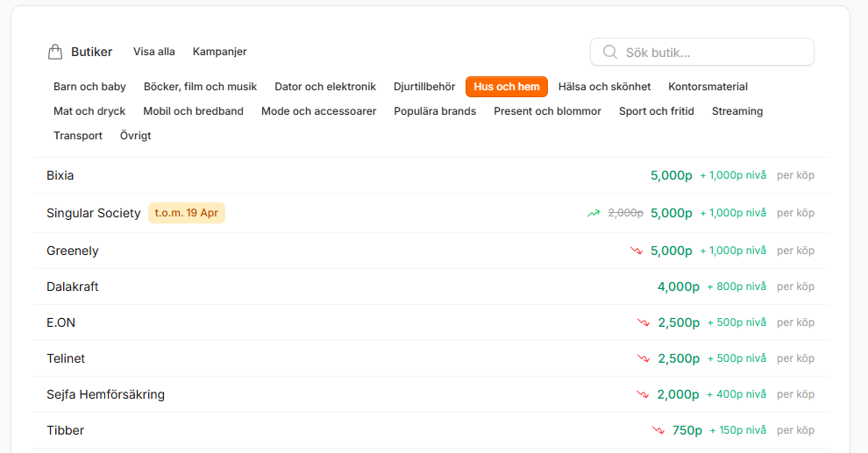Choose Mat och dryck category

click(89, 111)
